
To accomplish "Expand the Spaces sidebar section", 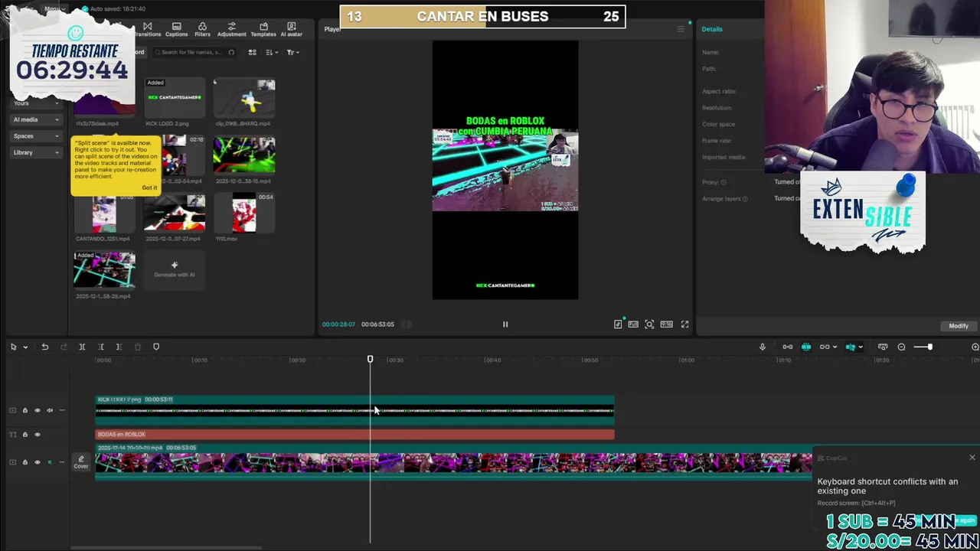I will (36, 136).
